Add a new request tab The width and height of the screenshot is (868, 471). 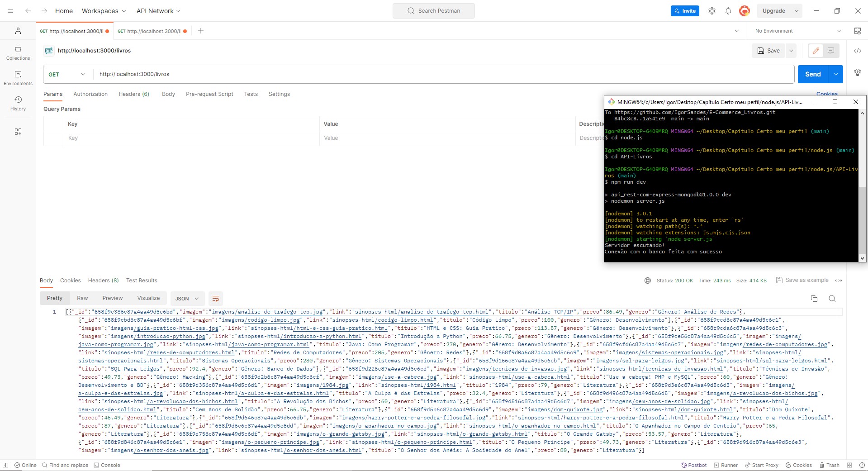pos(201,31)
